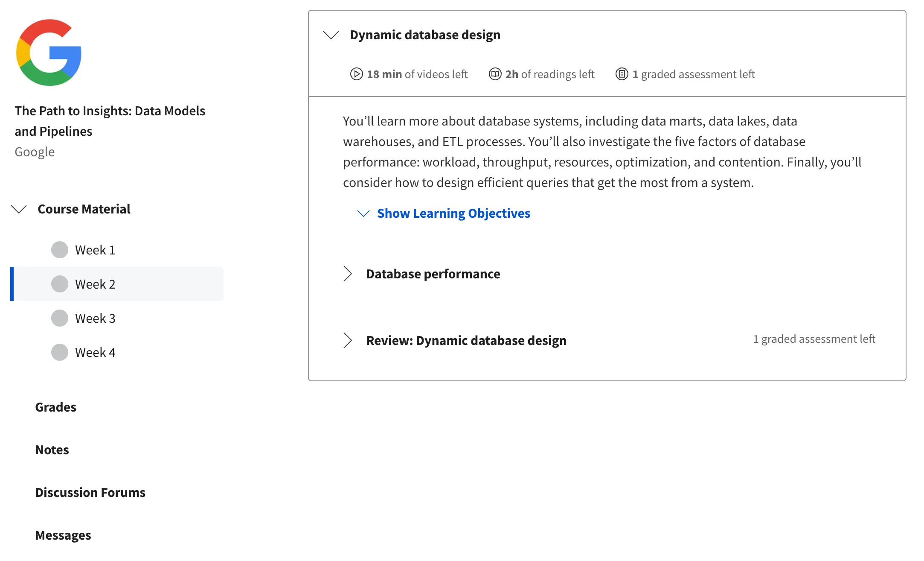Click Week 3 progress circle
This screenshot has width=924, height=561.
(x=60, y=318)
